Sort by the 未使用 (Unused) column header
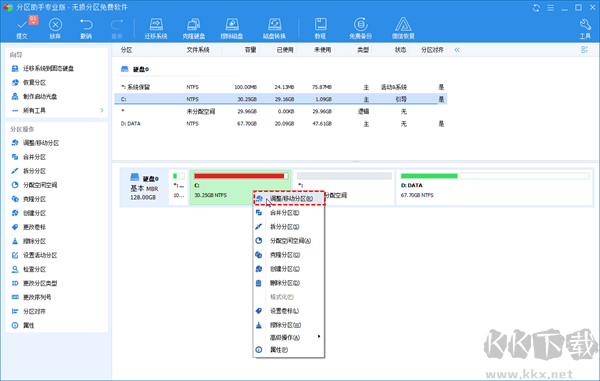 [322, 50]
